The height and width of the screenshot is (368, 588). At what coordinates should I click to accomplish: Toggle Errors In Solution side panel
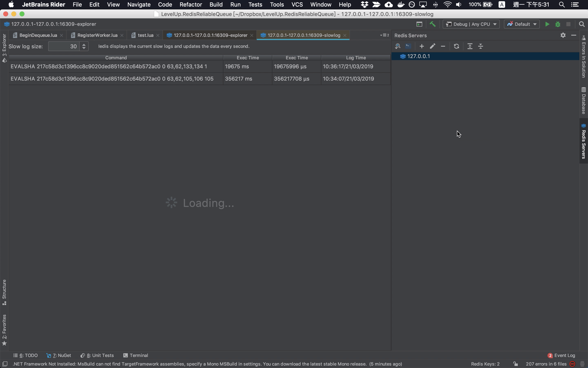(584, 56)
